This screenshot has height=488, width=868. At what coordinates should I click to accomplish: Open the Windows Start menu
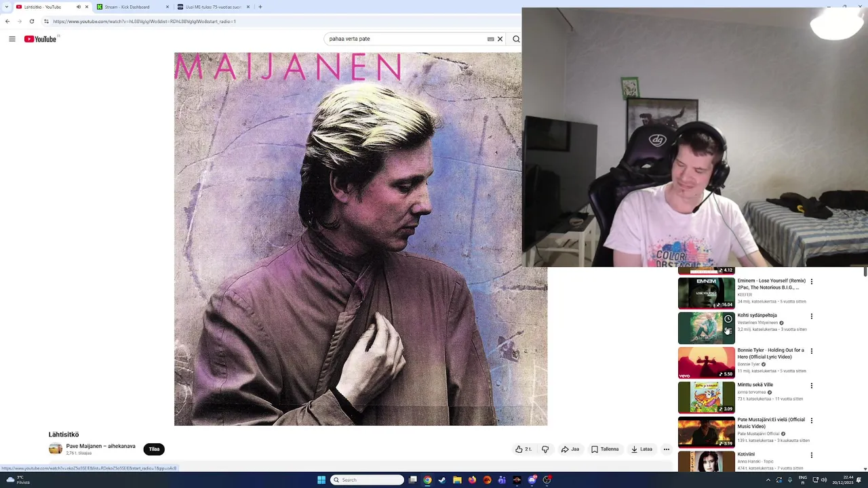[x=321, y=480]
